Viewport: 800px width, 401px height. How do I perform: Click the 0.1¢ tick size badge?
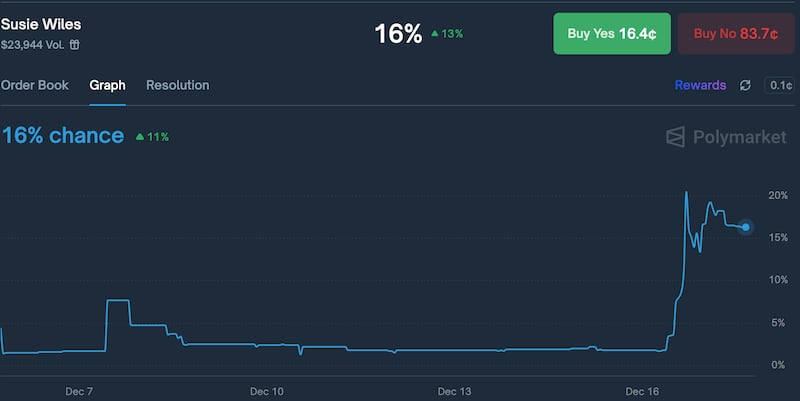point(780,85)
